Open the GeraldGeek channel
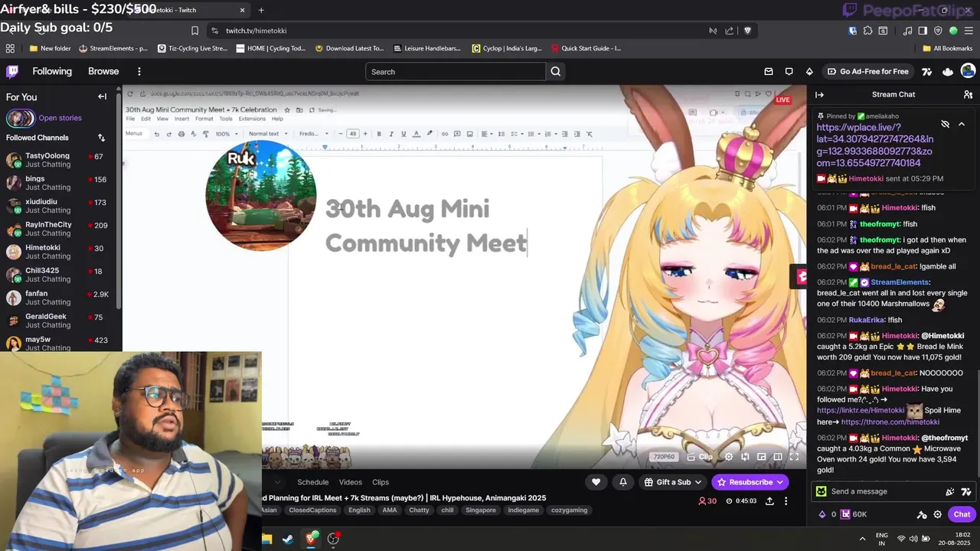 tap(58, 321)
